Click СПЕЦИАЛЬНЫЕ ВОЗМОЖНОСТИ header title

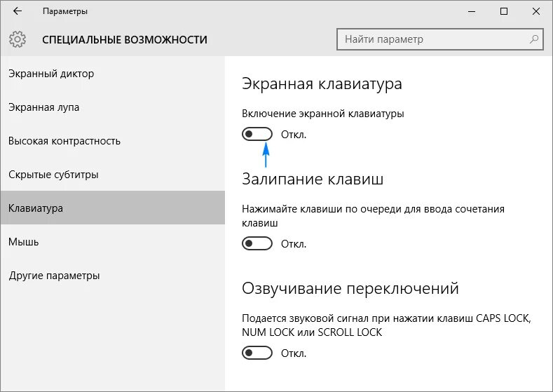[x=125, y=39]
